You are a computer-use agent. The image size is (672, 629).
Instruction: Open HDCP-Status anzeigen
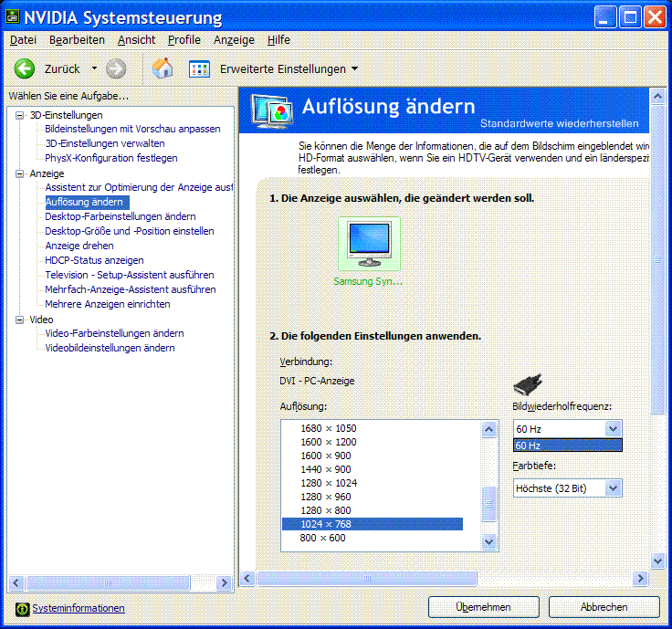94,260
